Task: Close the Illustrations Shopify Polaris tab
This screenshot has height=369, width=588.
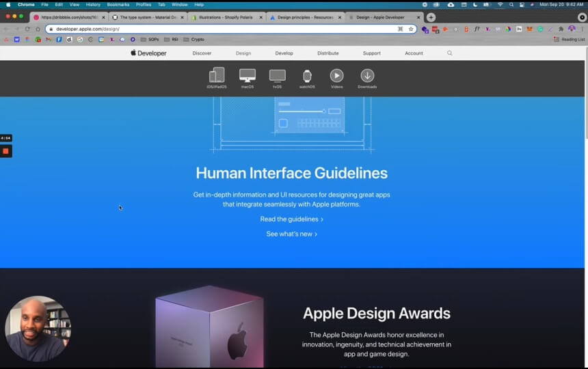Action: point(261,17)
